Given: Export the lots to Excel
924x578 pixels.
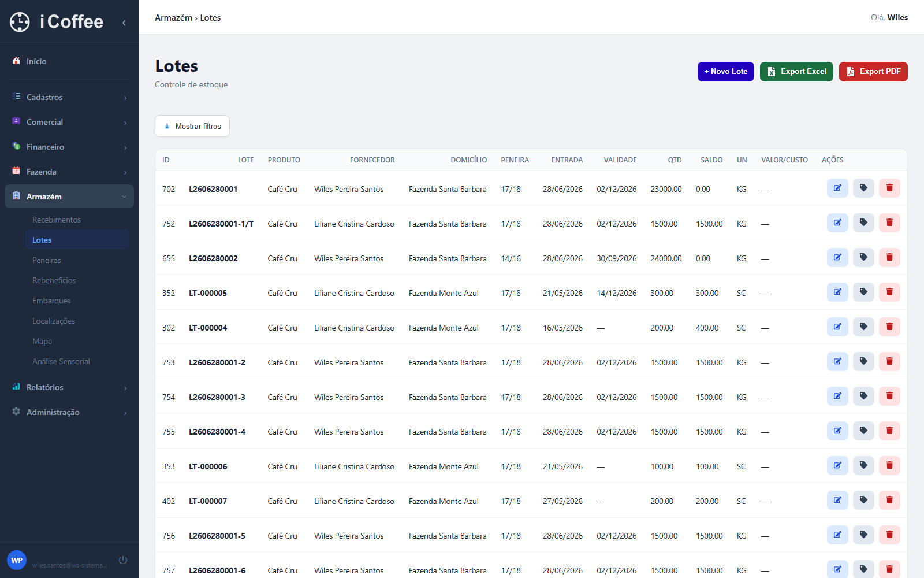Looking at the screenshot, I should coord(796,72).
